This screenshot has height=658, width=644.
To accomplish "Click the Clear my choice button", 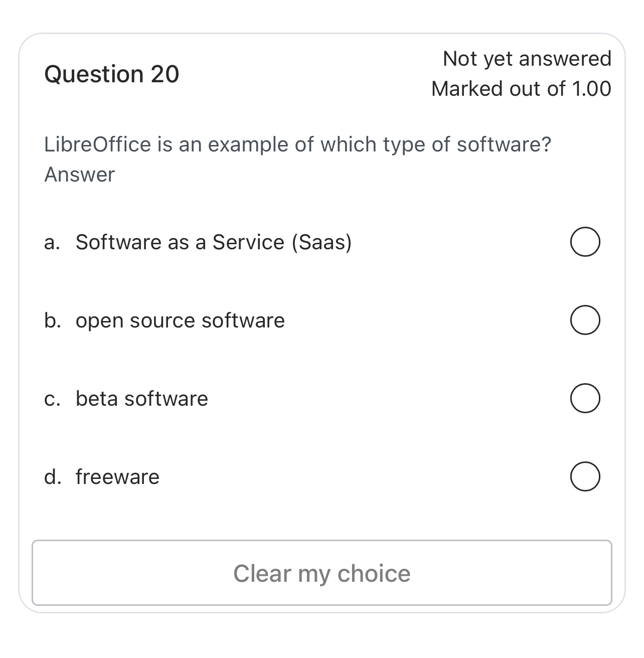I will point(322,572).
